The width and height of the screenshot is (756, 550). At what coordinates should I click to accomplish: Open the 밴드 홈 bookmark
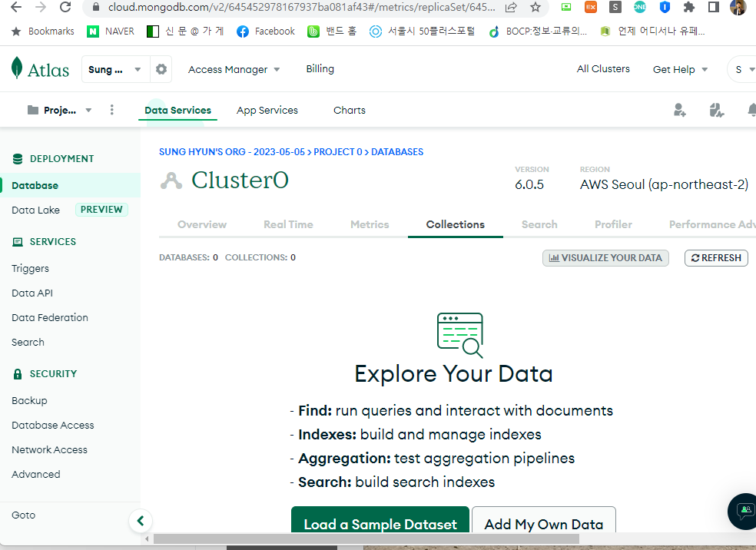point(332,31)
